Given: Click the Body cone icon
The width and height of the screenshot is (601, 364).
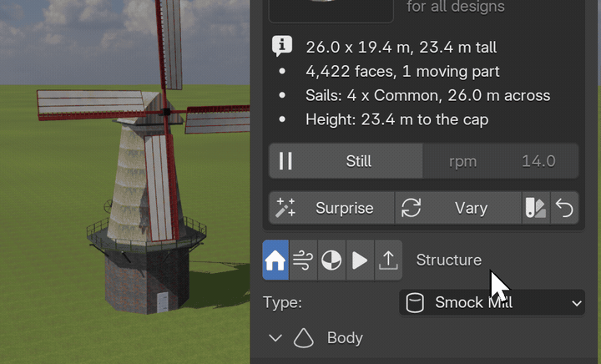Looking at the screenshot, I should click(304, 338).
